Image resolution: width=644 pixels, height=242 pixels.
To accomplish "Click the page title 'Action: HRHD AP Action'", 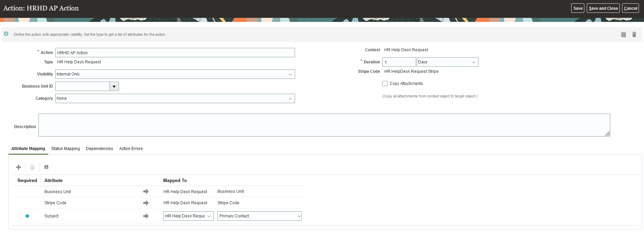I will [41, 8].
